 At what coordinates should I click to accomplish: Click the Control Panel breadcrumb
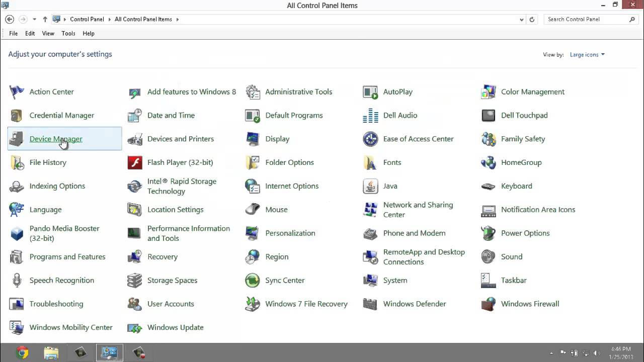[x=87, y=20]
